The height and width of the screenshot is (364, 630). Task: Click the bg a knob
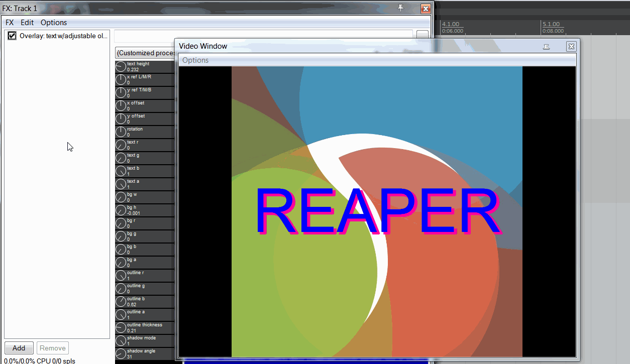[x=121, y=262]
